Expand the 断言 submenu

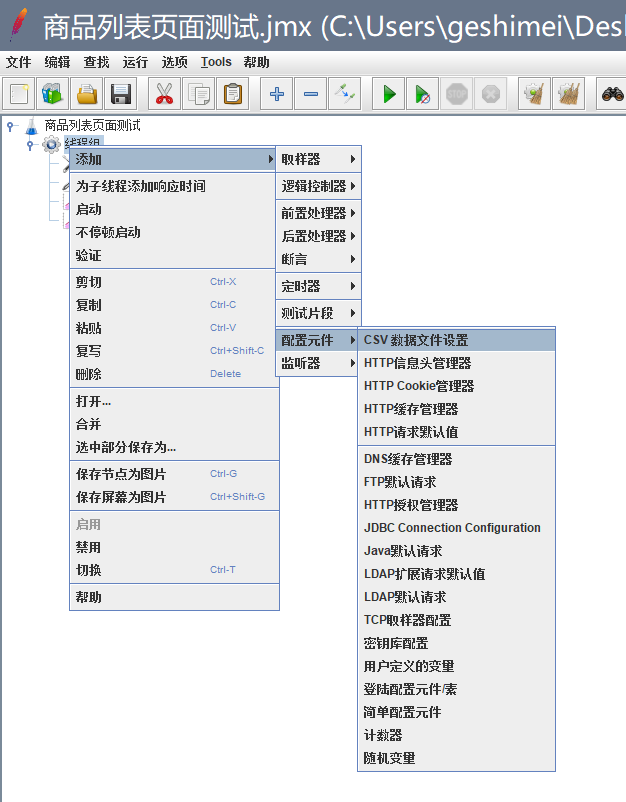pyautogui.click(x=318, y=259)
